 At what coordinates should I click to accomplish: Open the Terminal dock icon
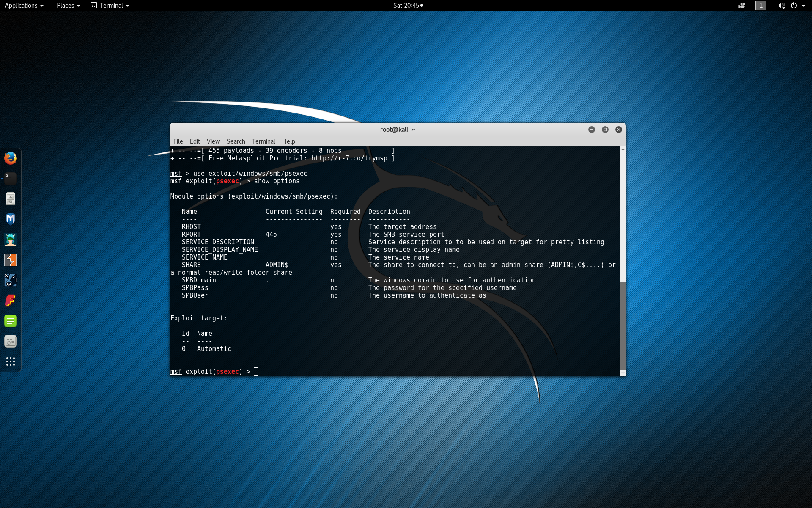11,178
